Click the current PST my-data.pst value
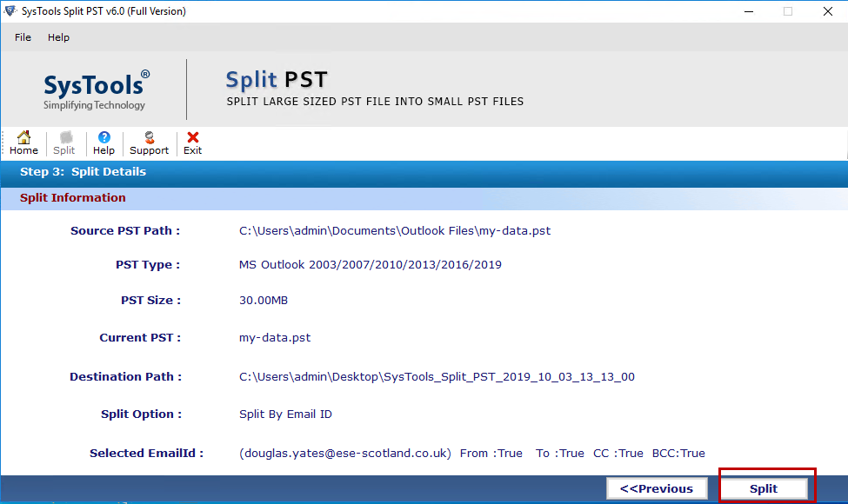This screenshot has width=848, height=504. (x=275, y=338)
